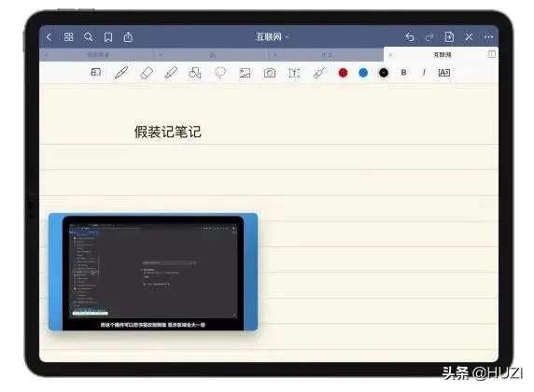Close the second document tab

(x=161, y=55)
